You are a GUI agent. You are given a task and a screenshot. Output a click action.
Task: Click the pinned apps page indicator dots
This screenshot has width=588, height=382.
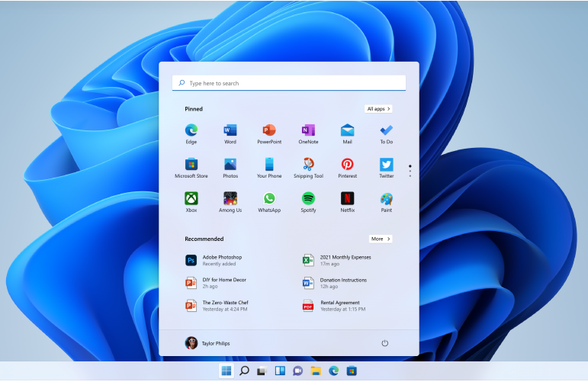click(x=410, y=171)
